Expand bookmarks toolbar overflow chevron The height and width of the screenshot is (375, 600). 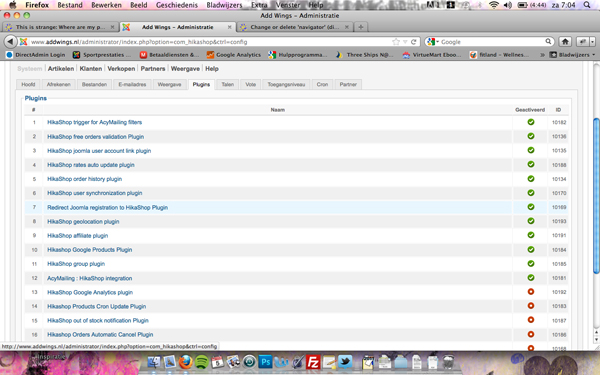pos(542,55)
